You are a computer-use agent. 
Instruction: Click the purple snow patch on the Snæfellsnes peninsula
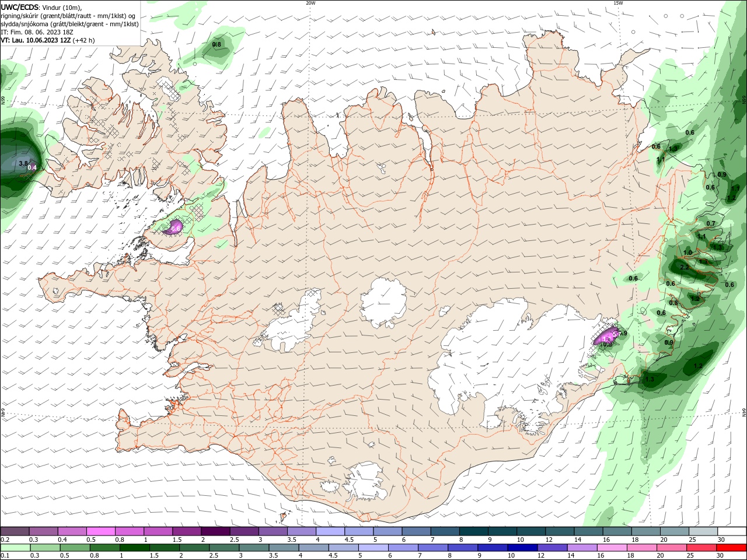(x=174, y=228)
